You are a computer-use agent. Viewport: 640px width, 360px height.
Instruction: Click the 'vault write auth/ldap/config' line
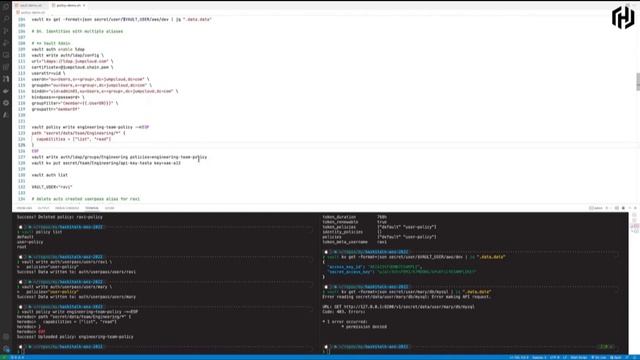pyautogui.click(x=68, y=55)
